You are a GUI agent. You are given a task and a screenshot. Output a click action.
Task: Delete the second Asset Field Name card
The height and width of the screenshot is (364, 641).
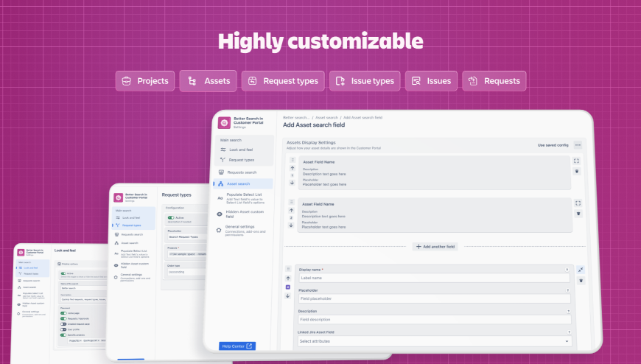tap(578, 214)
